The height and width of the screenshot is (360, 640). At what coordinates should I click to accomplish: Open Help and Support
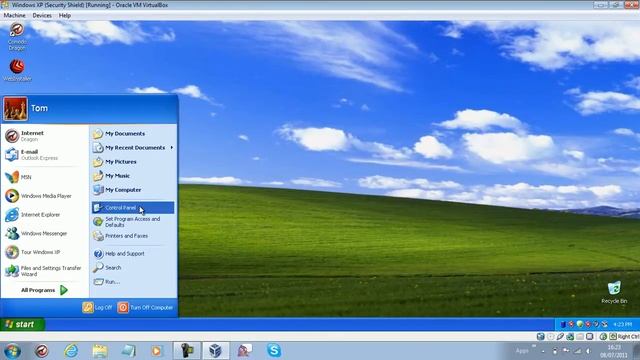point(133,253)
